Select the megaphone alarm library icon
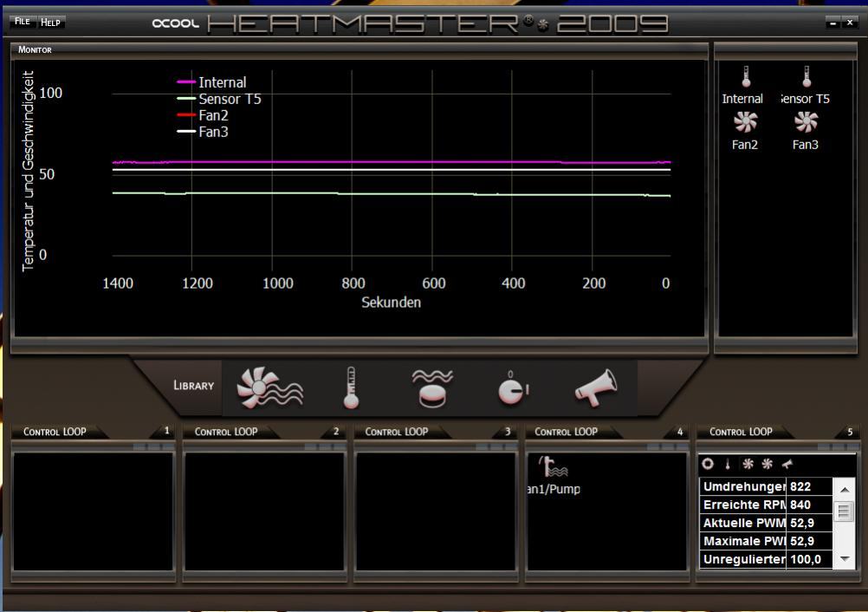The image size is (868, 612). tap(596, 387)
